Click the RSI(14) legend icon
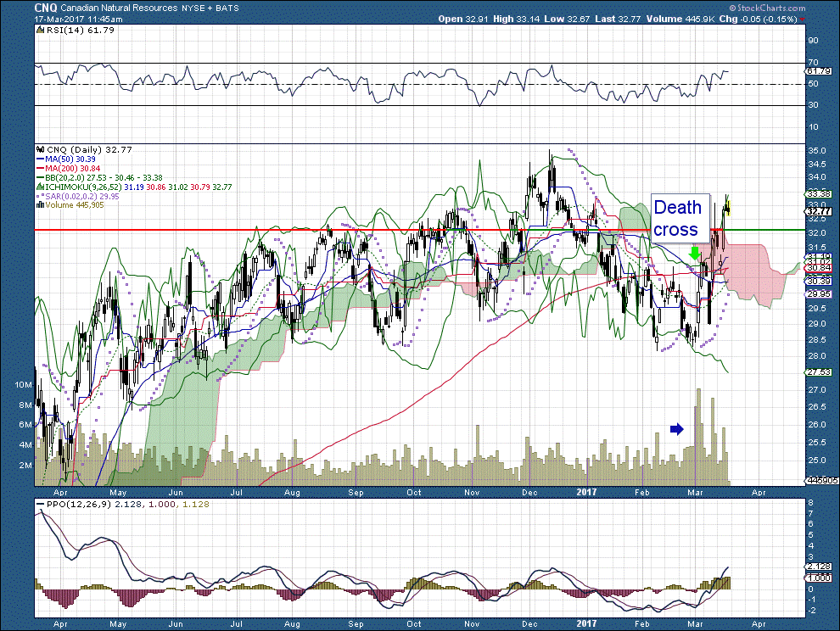 coord(40,31)
